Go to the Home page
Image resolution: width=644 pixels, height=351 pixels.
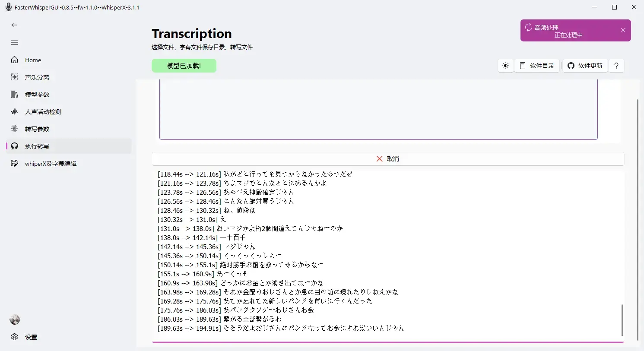(x=33, y=60)
